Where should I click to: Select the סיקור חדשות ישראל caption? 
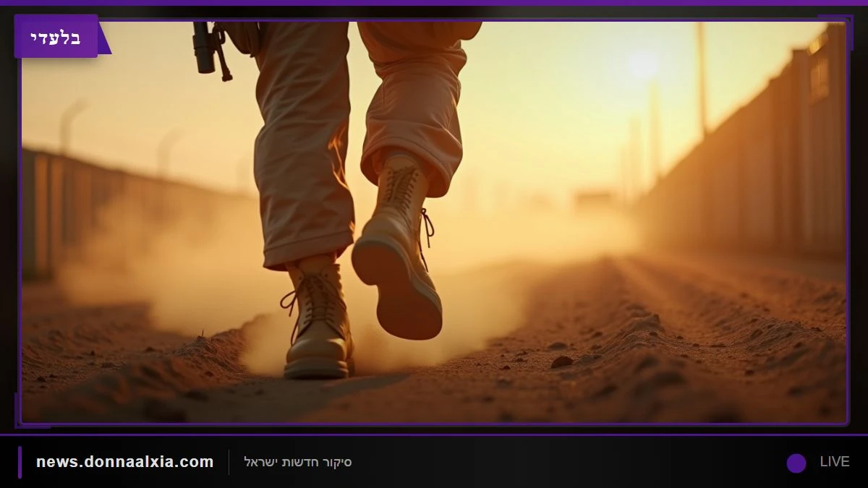pyautogui.click(x=298, y=462)
